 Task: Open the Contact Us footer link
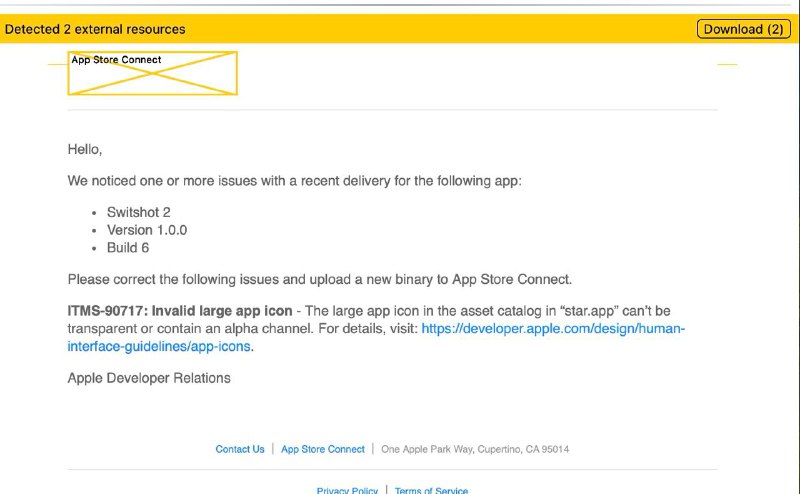pyautogui.click(x=240, y=449)
